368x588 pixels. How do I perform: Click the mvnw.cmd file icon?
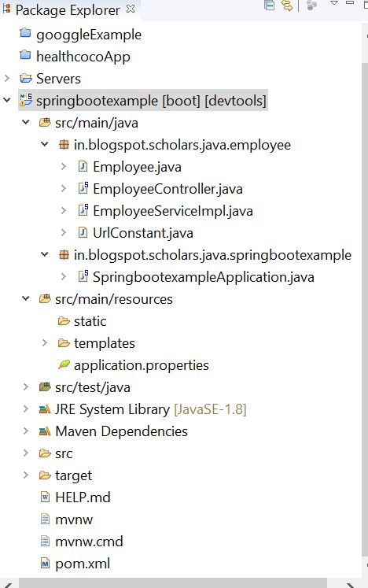point(45,542)
